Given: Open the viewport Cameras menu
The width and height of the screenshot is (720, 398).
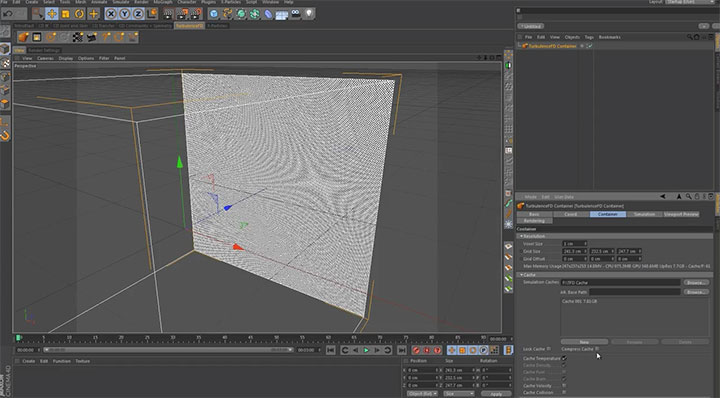Looking at the screenshot, I should pos(45,58).
